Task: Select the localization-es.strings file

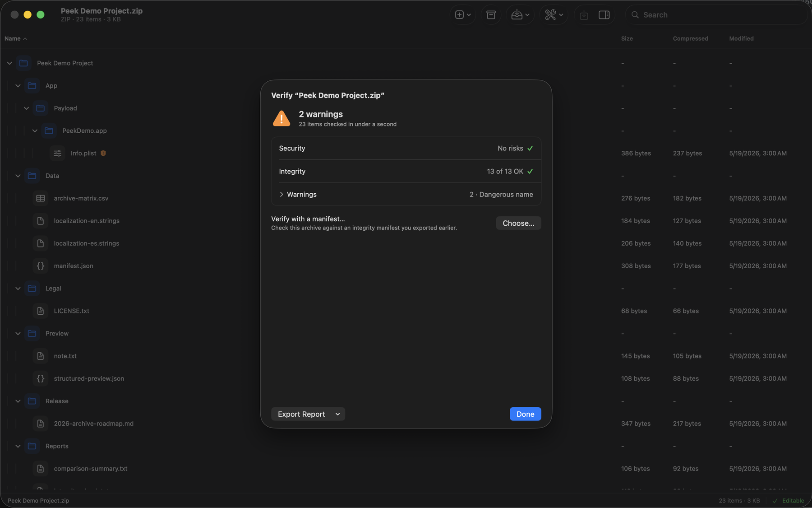Action: (87, 243)
